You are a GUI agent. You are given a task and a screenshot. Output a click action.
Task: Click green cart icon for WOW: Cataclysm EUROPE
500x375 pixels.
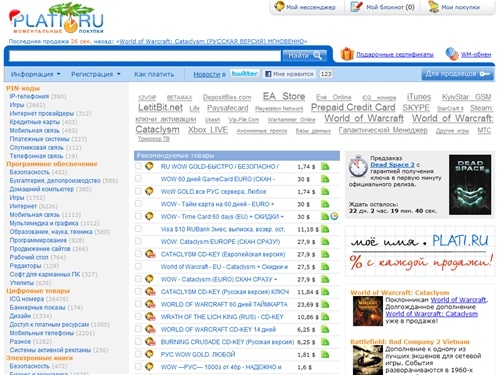(325, 242)
